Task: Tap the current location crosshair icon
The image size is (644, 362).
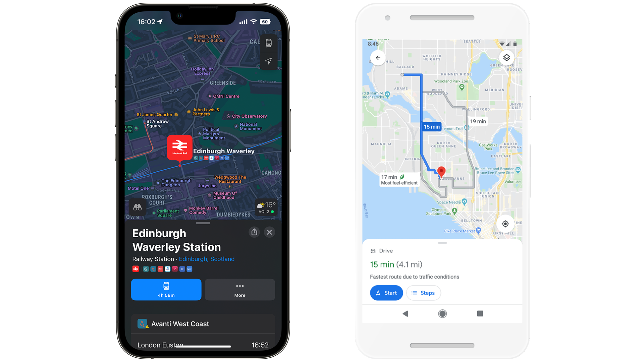Action: pyautogui.click(x=505, y=224)
